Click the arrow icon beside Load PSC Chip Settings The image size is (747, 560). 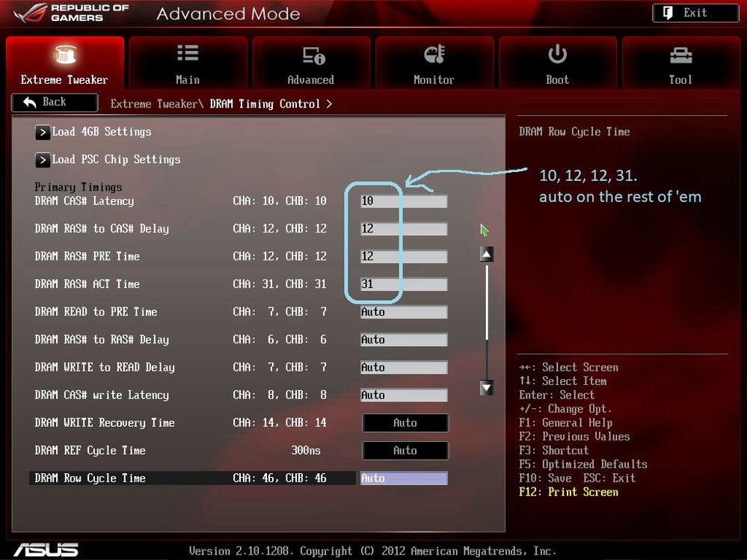click(x=43, y=160)
